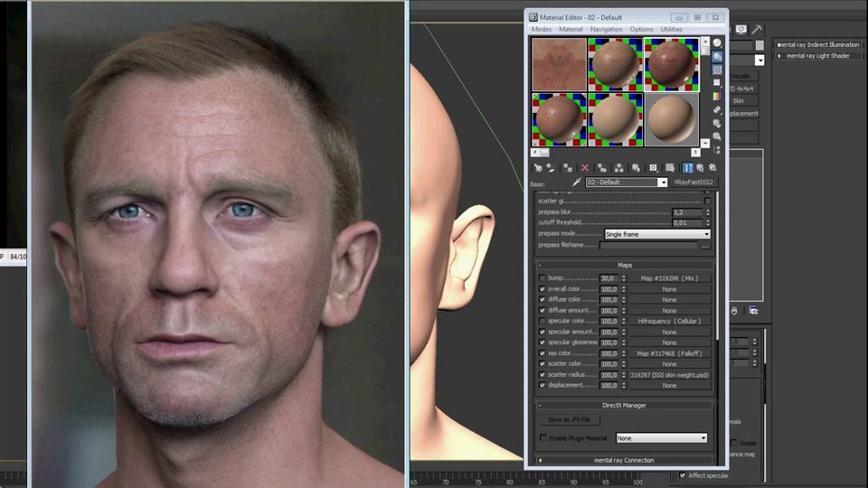868x488 pixels.
Task: Click the Sample UV Tiling icon
Action: pyautogui.click(x=717, y=82)
